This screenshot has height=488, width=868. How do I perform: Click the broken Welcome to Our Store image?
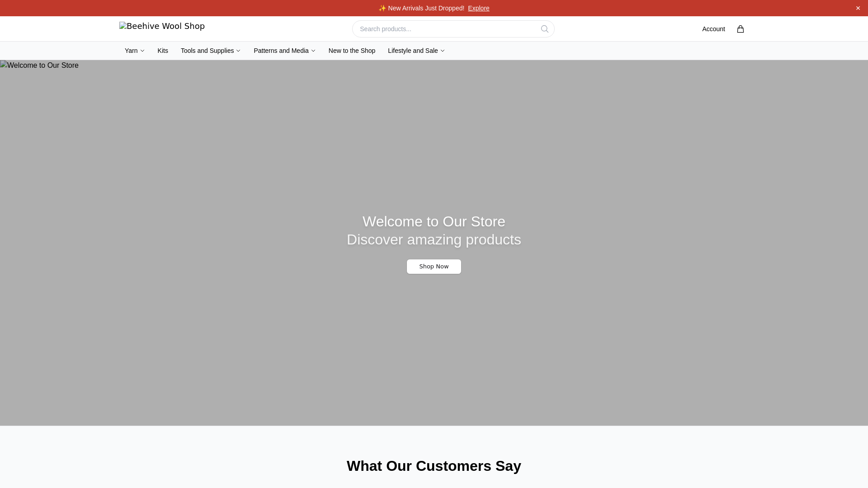(x=39, y=66)
